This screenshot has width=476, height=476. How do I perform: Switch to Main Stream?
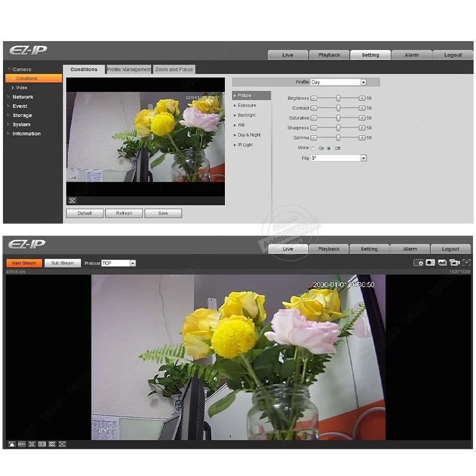(x=24, y=263)
